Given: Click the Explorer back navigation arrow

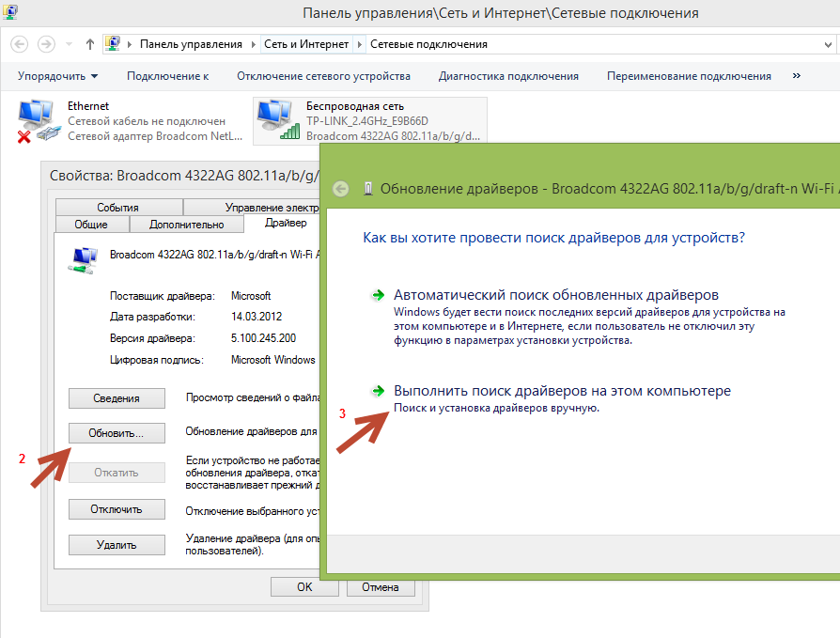Looking at the screenshot, I should 20,44.
